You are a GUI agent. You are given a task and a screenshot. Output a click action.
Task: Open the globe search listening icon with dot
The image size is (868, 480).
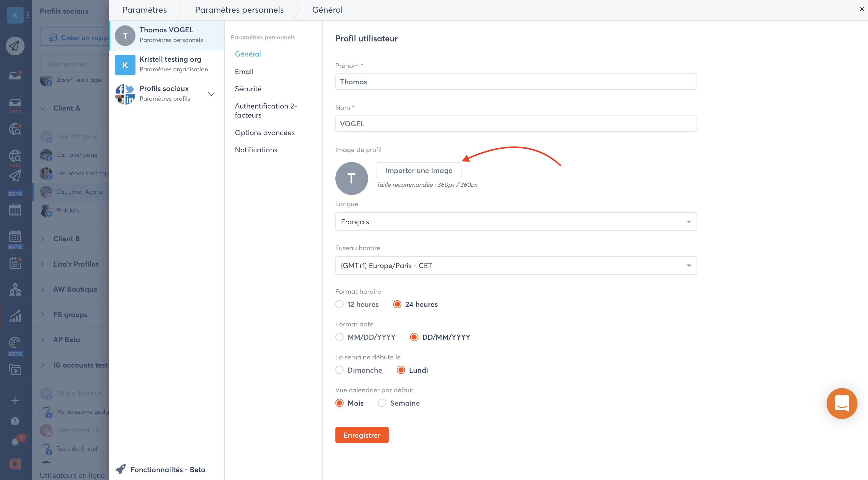point(15,129)
